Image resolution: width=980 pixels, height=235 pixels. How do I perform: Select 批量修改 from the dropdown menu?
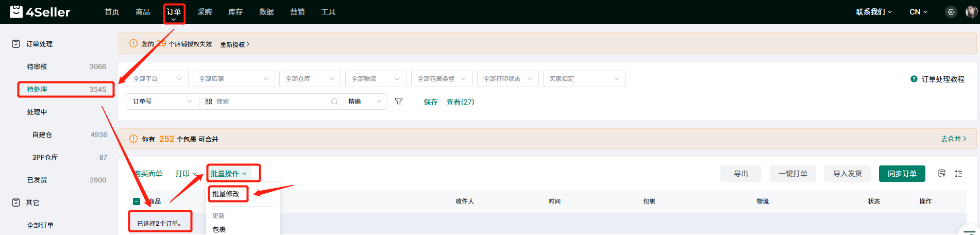tap(226, 194)
